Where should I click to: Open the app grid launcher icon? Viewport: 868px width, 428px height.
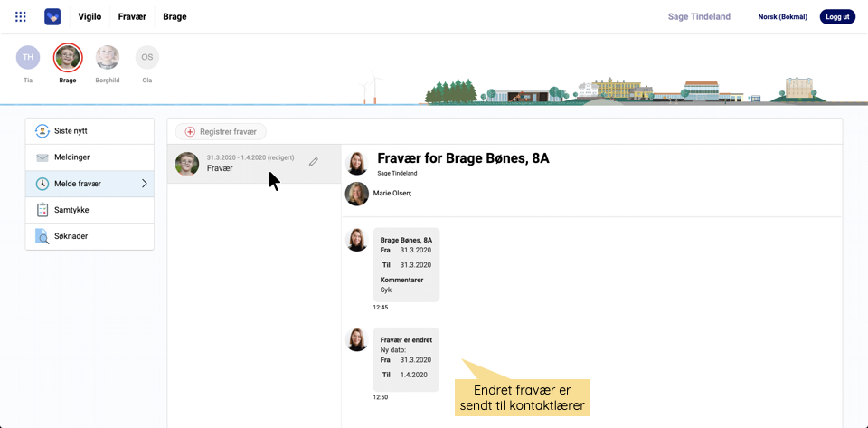click(x=21, y=16)
